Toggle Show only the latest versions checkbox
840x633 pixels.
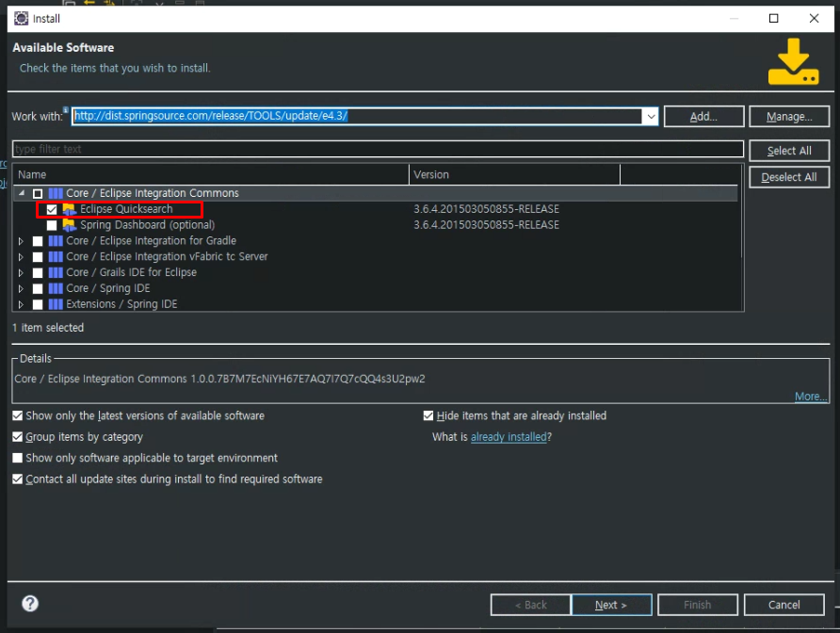[18, 416]
